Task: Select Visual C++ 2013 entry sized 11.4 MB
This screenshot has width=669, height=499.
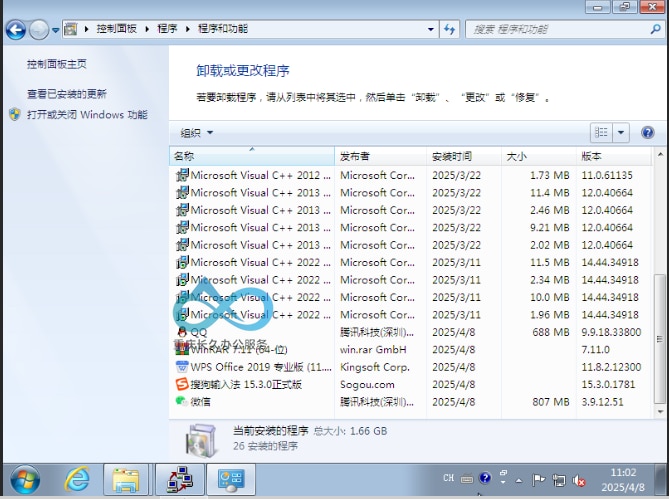Action: tap(410, 193)
